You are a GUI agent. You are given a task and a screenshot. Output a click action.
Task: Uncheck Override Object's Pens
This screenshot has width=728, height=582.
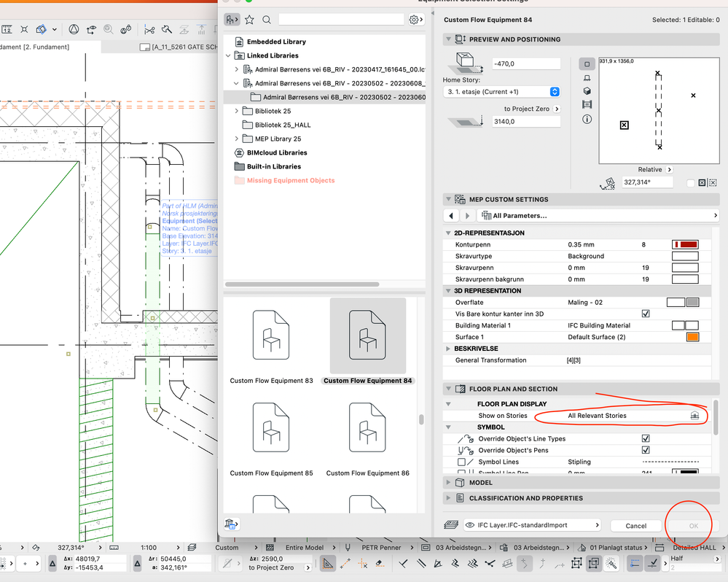point(644,450)
